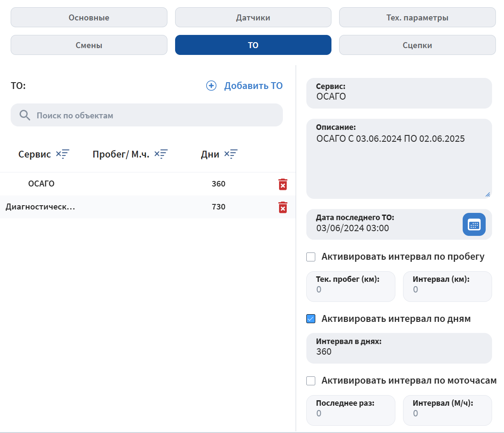Uncheck Активировать интервал по дням
Image resolution: width=504 pixels, height=433 pixels.
(x=311, y=319)
